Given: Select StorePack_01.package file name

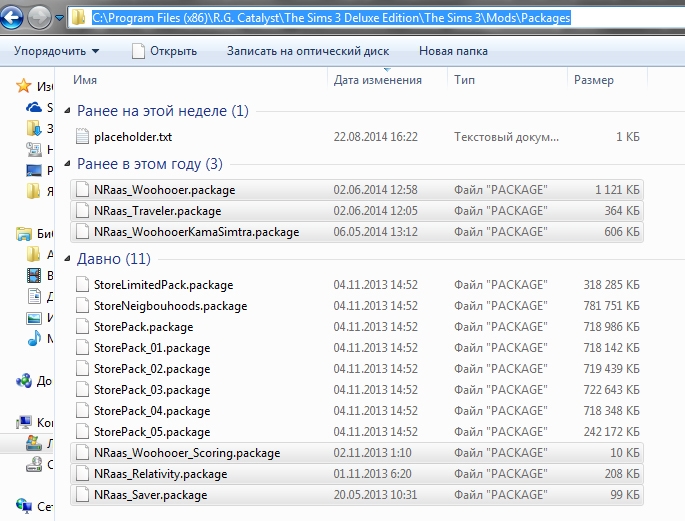Looking at the screenshot, I should pos(152,348).
